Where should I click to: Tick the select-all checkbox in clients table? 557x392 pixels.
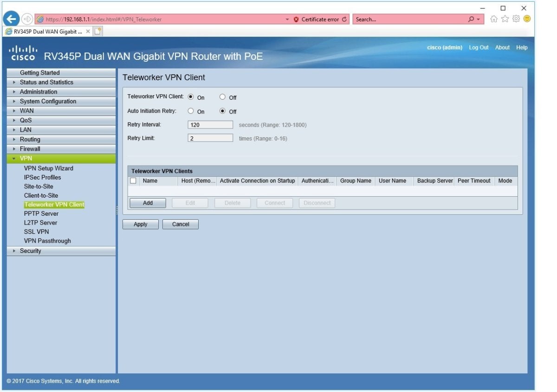click(133, 181)
